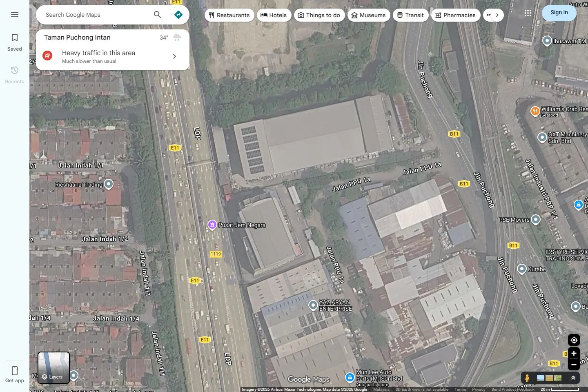588x392 pixels.
Task: Zoom in with the plus button
Action: 574,353
